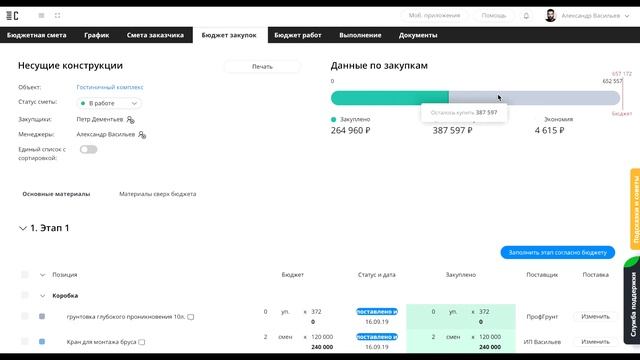This screenshot has height=360, width=640.
Task: Select the Основные материалы subtab
Action: pyautogui.click(x=56, y=194)
